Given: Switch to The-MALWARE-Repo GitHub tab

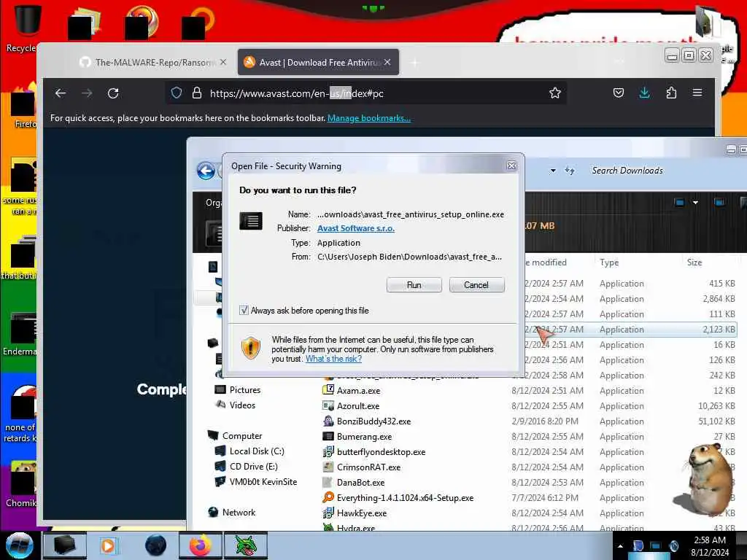Looking at the screenshot, I should pos(152,63).
